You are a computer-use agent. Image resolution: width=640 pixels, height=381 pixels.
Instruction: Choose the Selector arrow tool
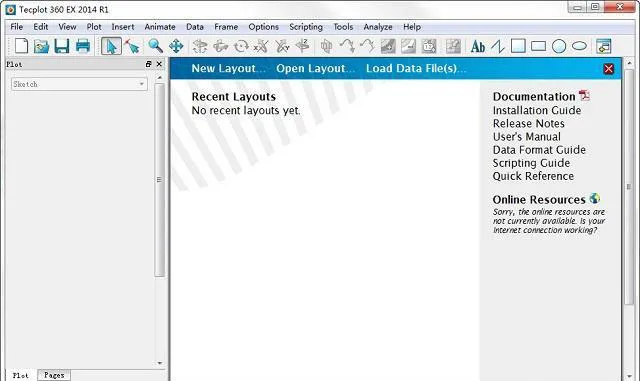pos(111,46)
